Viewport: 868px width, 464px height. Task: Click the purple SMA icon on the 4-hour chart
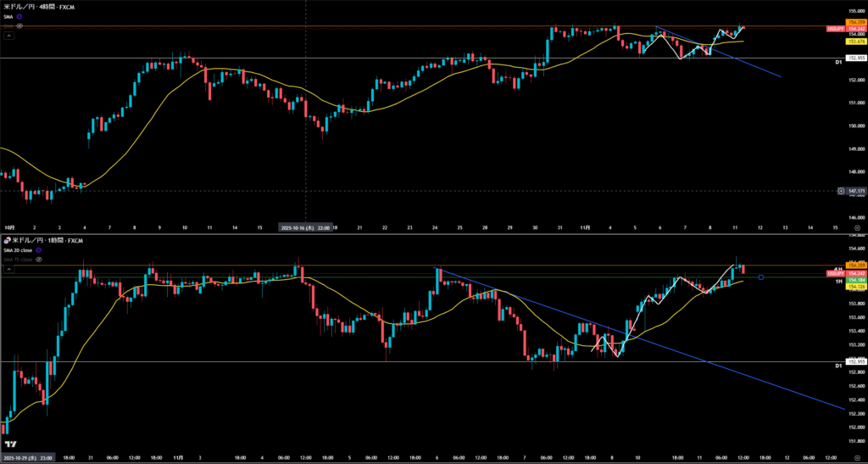click(19, 16)
